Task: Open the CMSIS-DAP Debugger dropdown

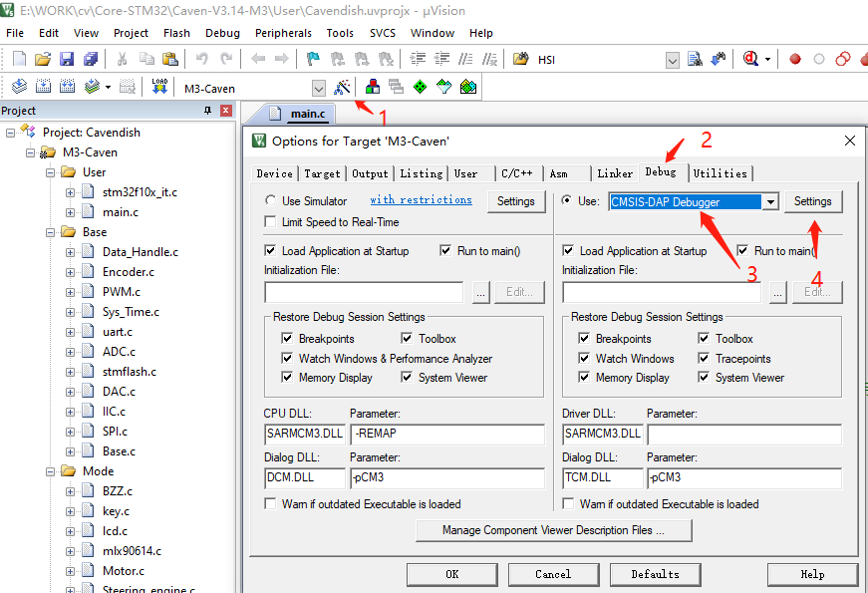Action: coord(770,202)
